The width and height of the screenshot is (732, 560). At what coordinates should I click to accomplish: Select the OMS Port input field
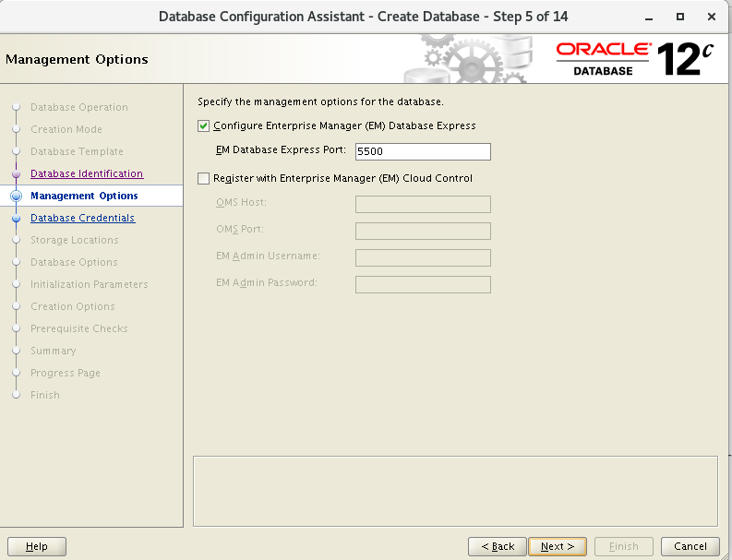coord(423,231)
